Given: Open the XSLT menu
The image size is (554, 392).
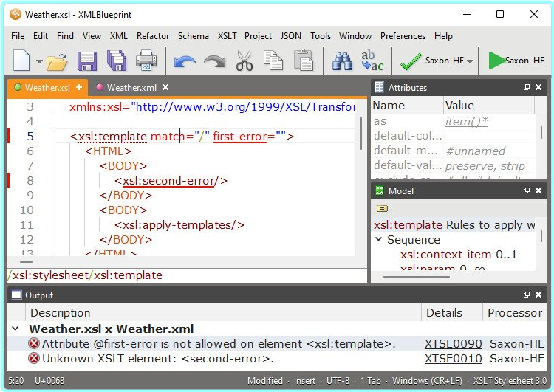Looking at the screenshot, I should pyautogui.click(x=228, y=36).
